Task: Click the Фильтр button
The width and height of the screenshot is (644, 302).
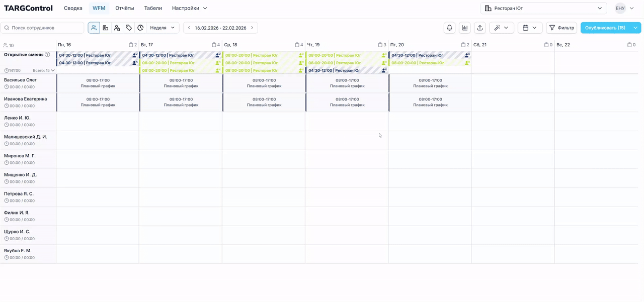Action: click(x=561, y=28)
